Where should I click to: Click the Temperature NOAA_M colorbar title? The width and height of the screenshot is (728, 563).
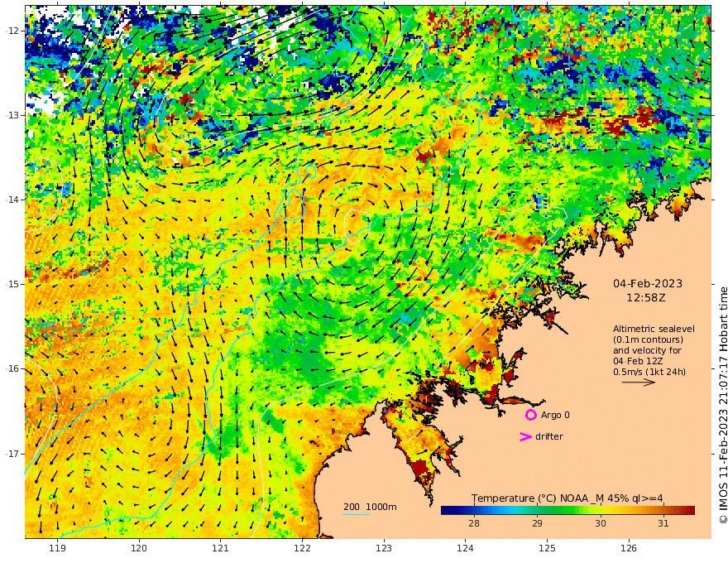coord(568,498)
